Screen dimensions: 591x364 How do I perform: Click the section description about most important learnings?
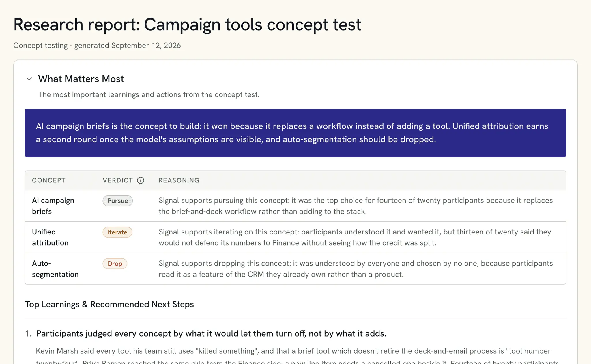coord(149,95)
